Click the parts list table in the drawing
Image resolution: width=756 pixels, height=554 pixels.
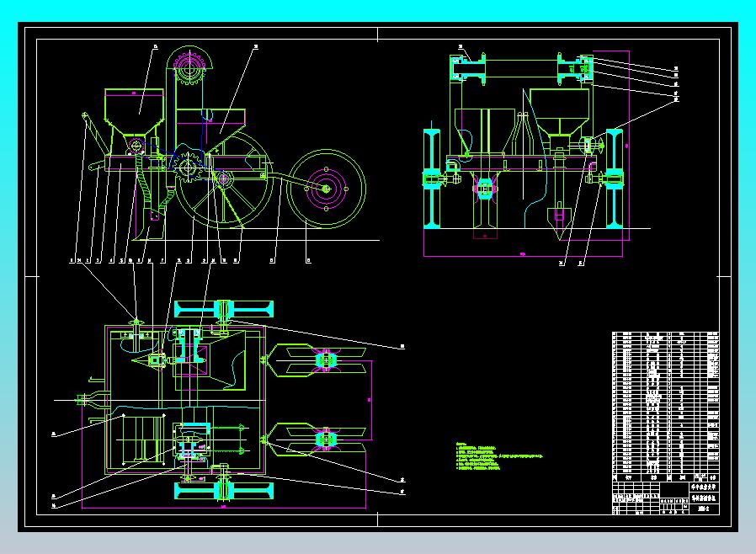[x=665, y=406]
